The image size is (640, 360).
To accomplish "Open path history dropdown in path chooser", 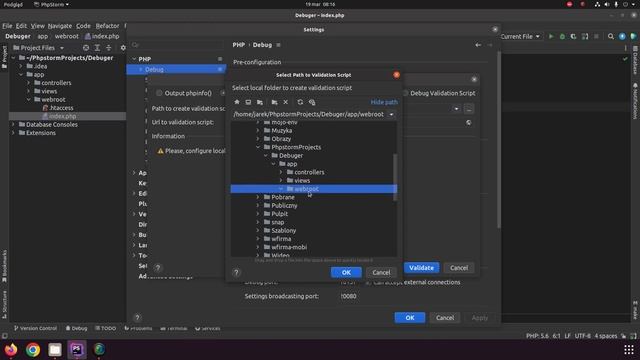I will (x=391, y=114).
